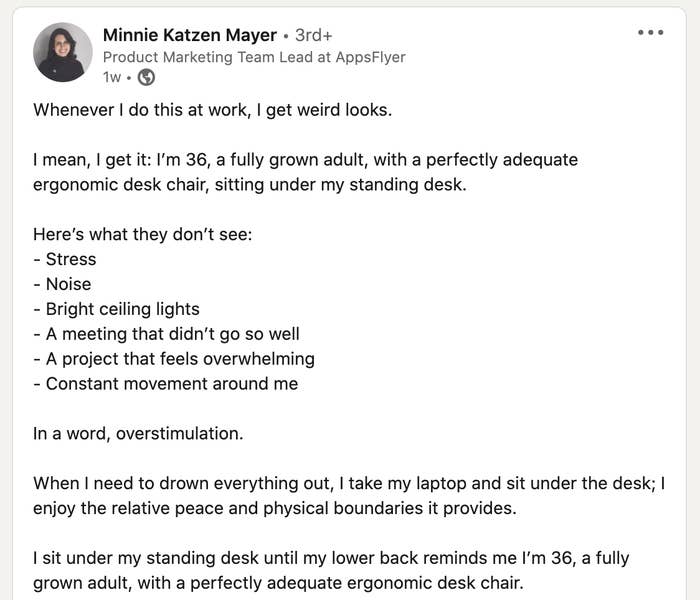Image resolution: width=700 pixels, height=600 pixels.
Task: Select 'Constant movement around me' list item
Action: pyautogui.click(x=166, y=383)
